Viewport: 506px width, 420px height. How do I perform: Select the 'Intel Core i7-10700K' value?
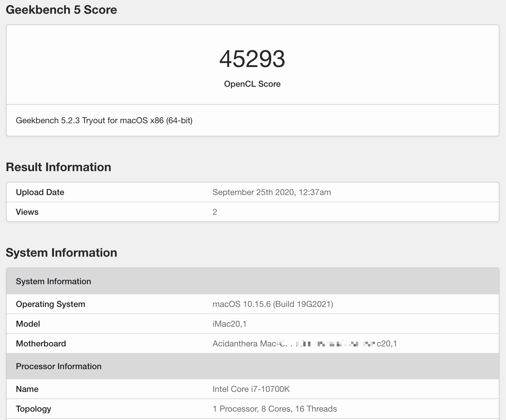(251, 389)
